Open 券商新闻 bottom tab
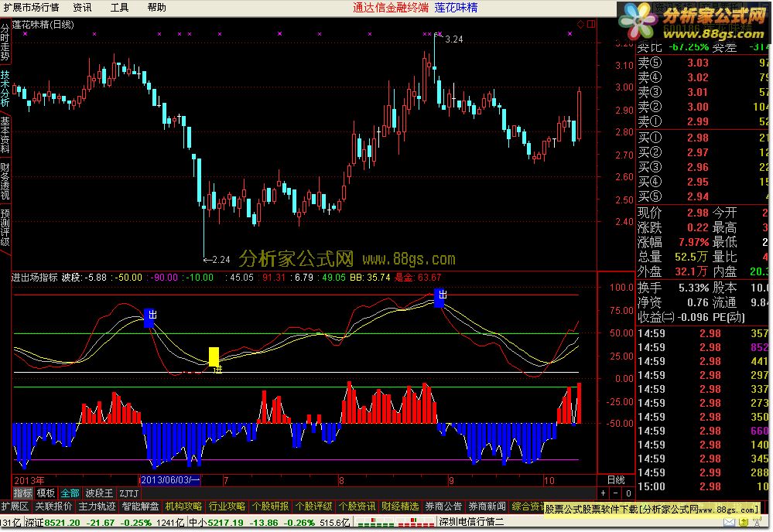Screen dimensions: 773x532 pos(487,506)
